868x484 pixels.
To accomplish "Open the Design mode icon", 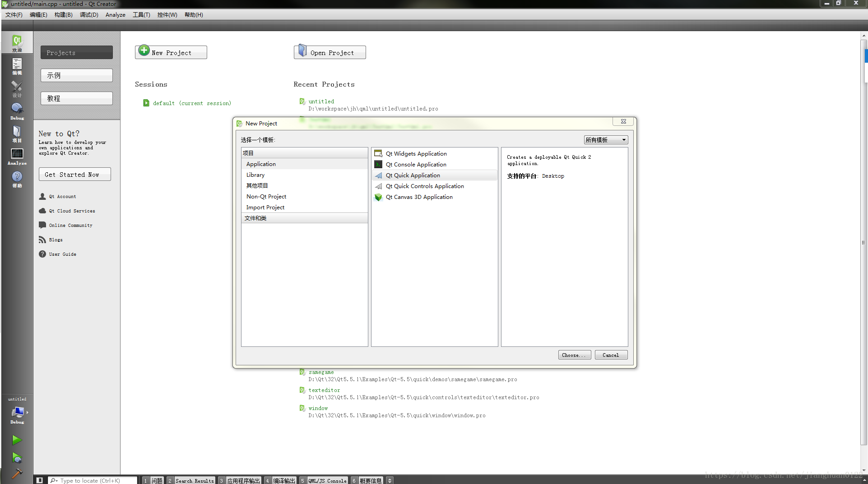I will [x=17, y=88].
